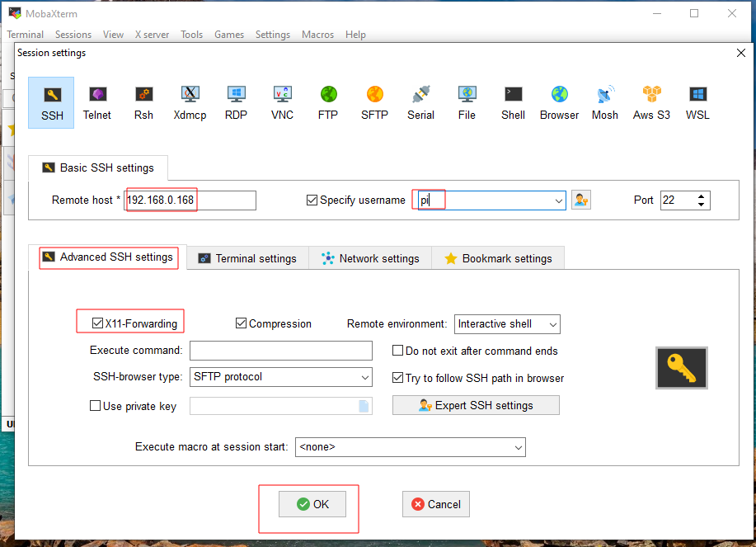Open the SSH-browser type dropdown
The image size is (756, 547).
[x=365, y=377]
